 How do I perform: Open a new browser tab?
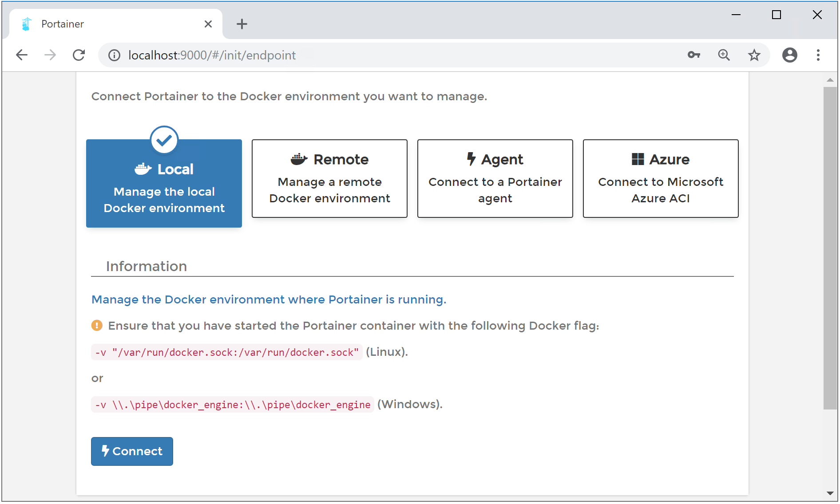pyautogui.click(x=242, y=24)
